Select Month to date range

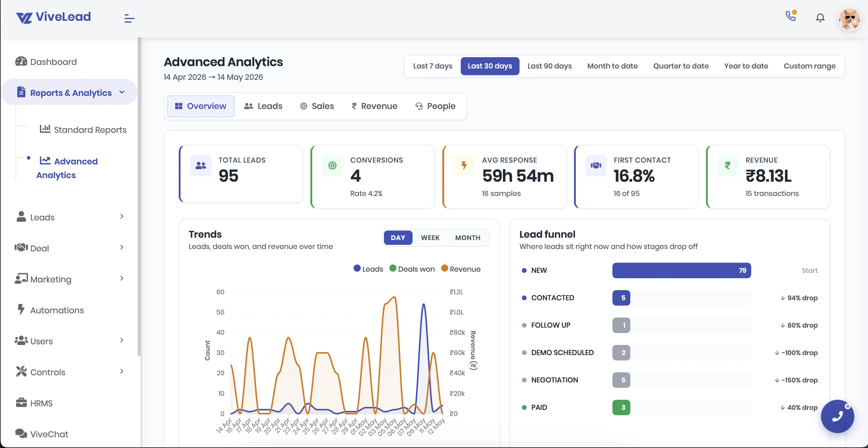[612, 66]
